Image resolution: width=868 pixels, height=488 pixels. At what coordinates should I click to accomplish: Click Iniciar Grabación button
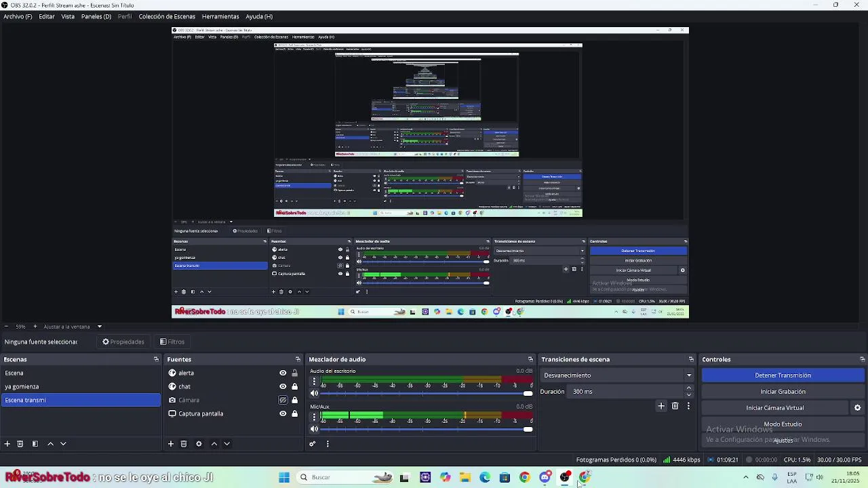[x=783, y=392]
